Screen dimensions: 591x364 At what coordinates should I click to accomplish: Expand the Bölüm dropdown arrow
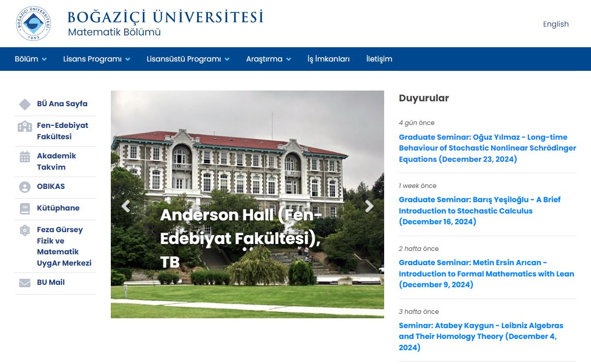[44, 59]
